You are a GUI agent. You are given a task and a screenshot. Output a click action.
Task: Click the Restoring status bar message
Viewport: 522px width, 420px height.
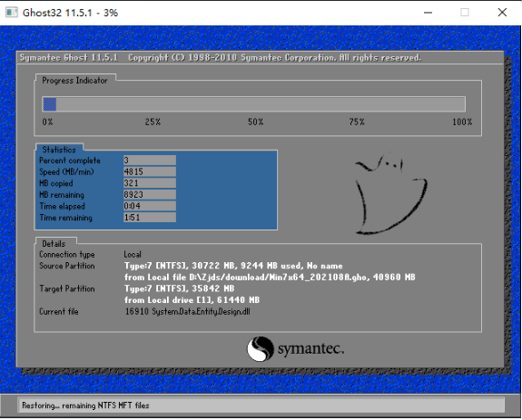(85, 405)
